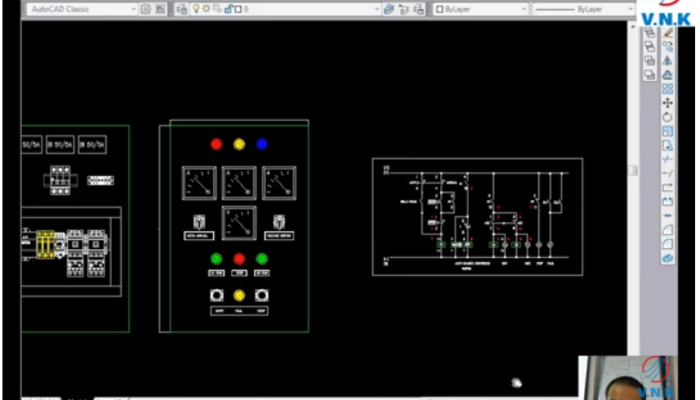Select the yellow push button near panel bottom
This screenshot has height=400, width=700.
(239, 296)
